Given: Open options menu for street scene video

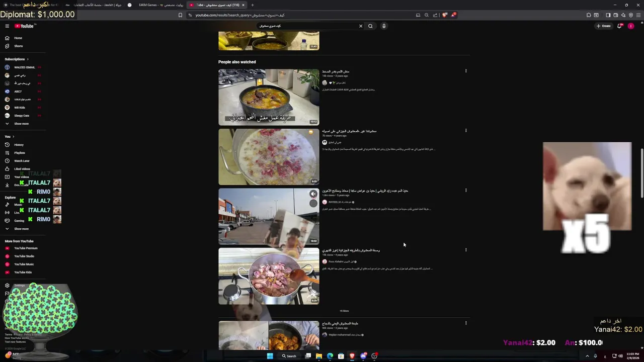Looking at the screenshot, I should click(466, 191).
